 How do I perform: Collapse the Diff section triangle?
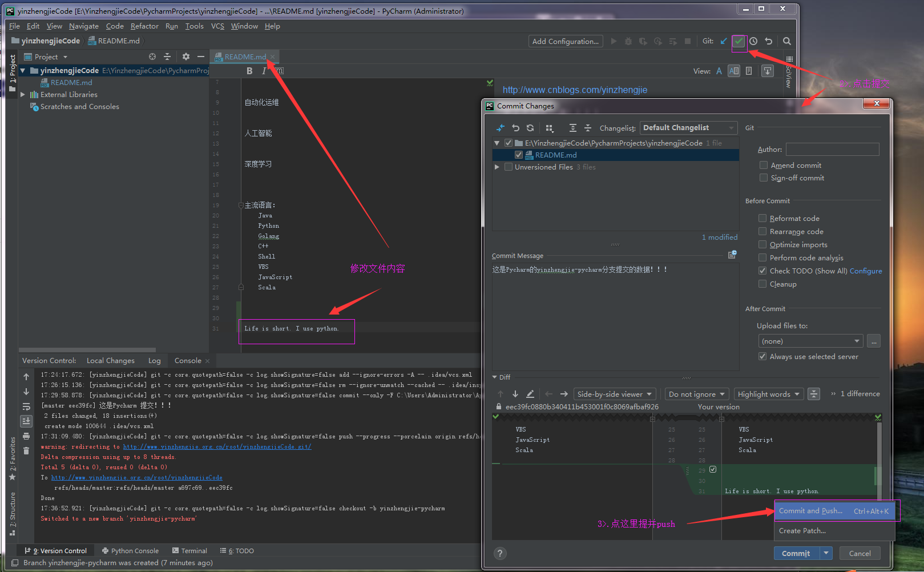495,377
